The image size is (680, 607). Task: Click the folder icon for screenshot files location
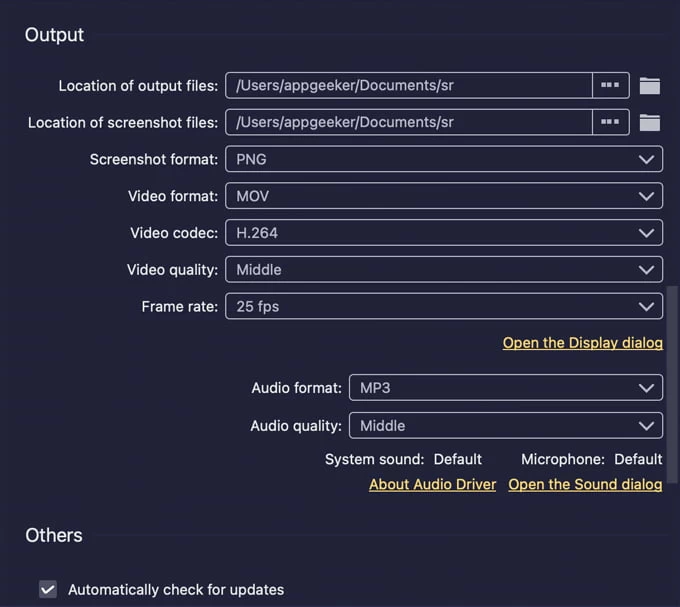pyautogui.click(x=650, y=123)
